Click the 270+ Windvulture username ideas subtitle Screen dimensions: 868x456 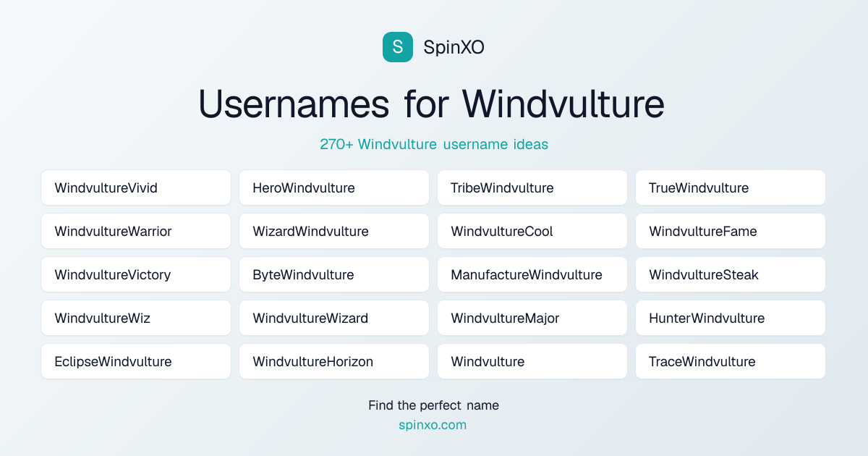(x=434, y=144)
